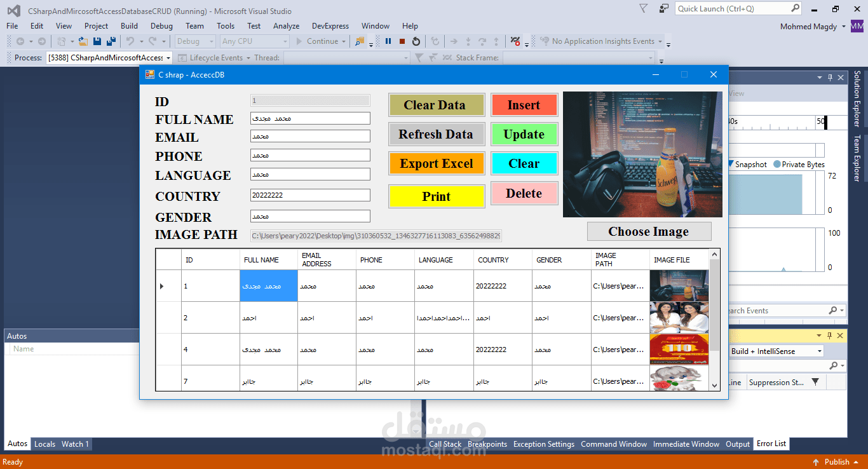Screen dimensions: 868x469
Task: Click the Disable All Breakpoints icon
Action: [513, 41]
